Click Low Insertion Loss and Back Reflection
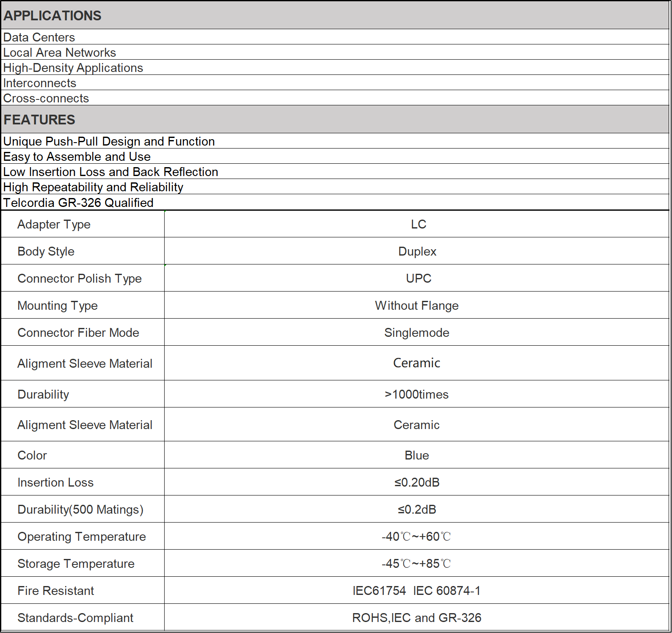 coord(111,172)
